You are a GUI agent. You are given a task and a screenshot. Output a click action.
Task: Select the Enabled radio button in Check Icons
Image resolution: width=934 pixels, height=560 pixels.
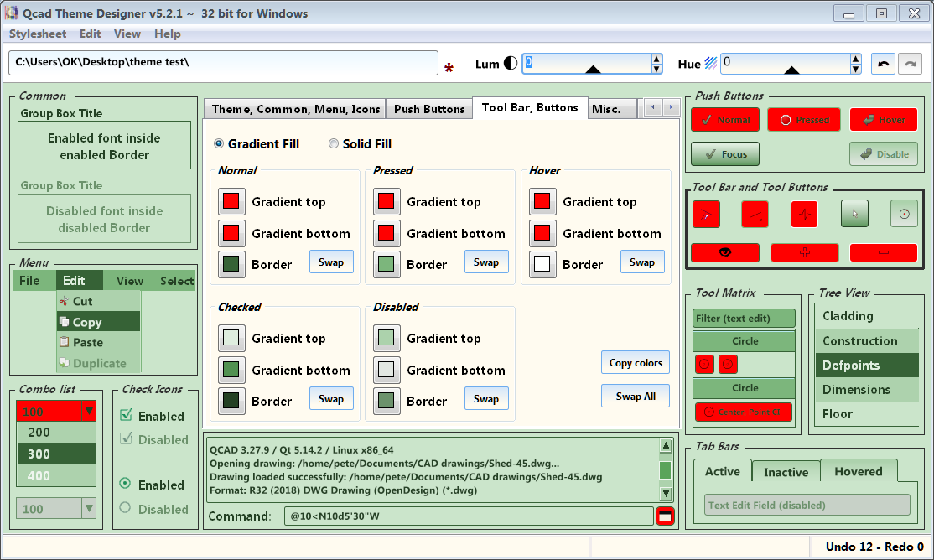(126, 484)
